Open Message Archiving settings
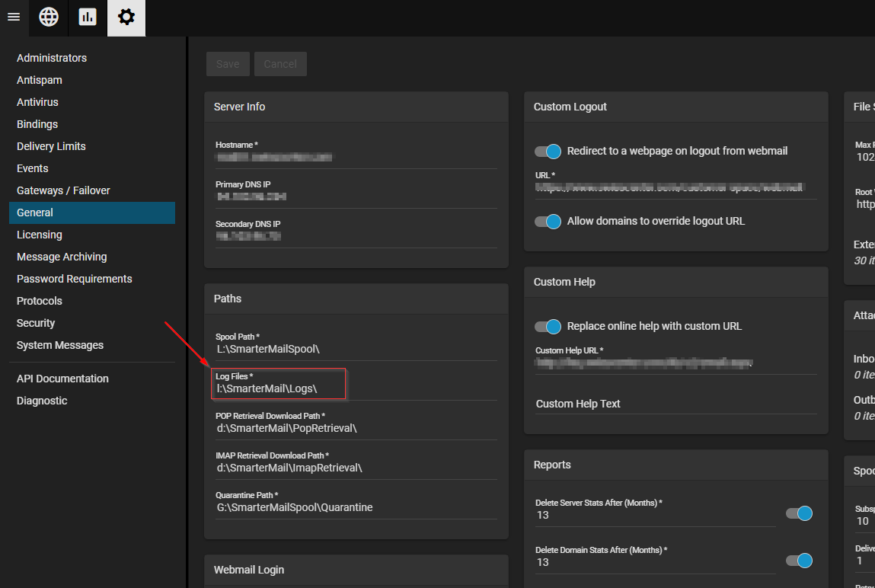Viewport: 875px width, 588px height. [62, 257]
